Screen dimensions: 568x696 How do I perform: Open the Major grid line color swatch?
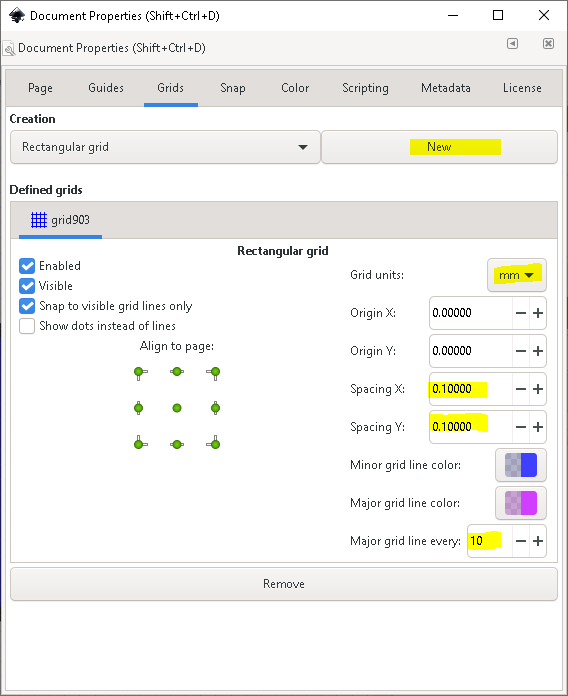(x=521, y=503)
